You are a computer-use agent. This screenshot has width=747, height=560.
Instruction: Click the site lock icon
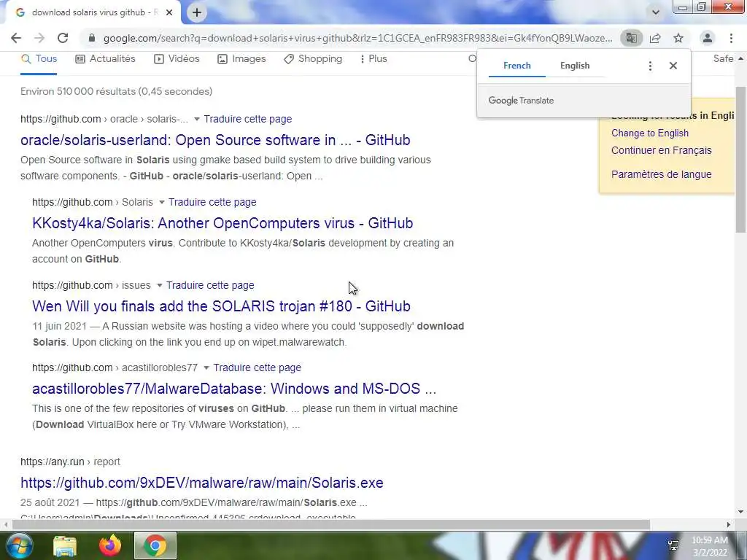click(92, 38)
